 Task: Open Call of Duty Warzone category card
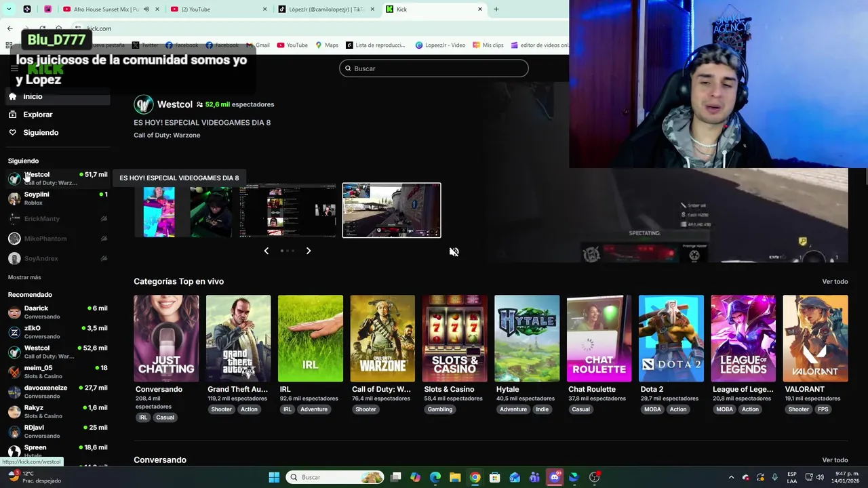tap(382, 338)
